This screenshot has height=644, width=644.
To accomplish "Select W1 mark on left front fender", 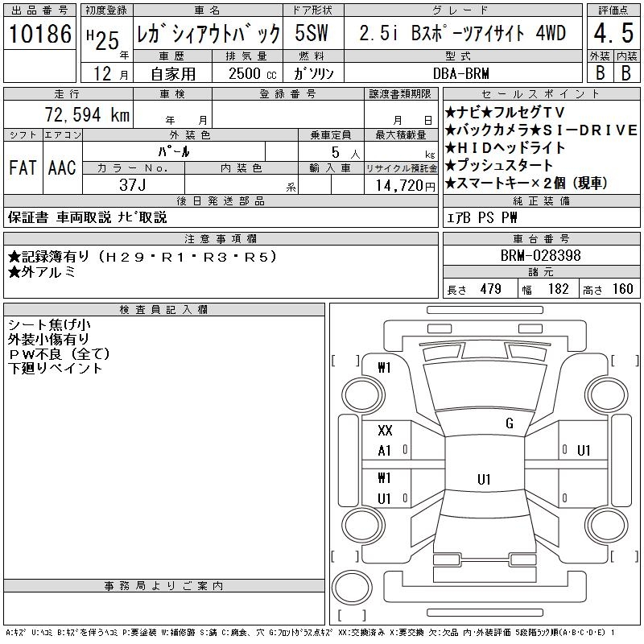I will pos(384,368).
